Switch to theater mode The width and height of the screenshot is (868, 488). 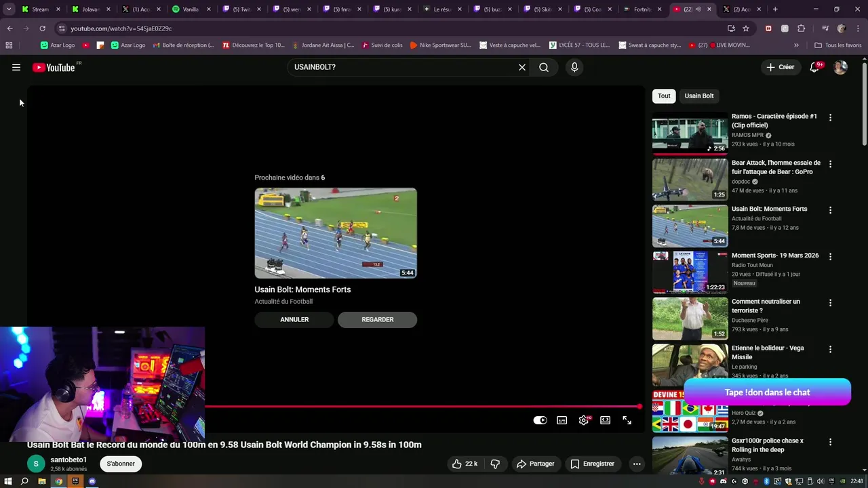tap(605, 420)
